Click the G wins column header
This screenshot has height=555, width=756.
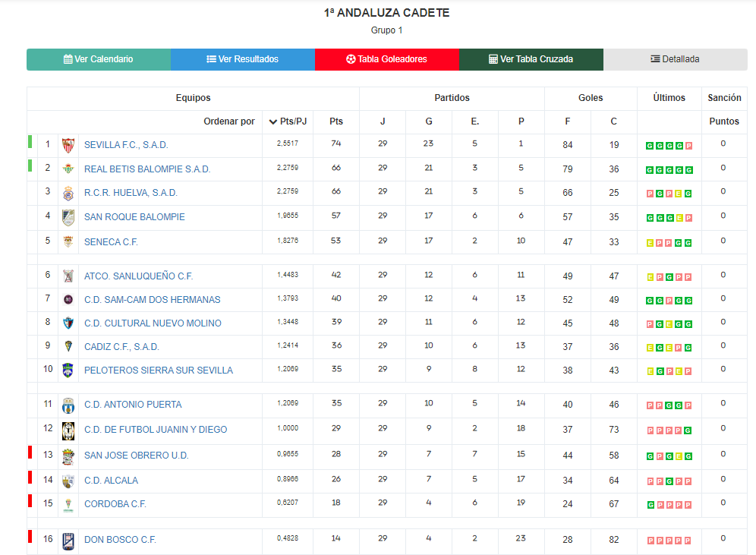click(429, 121)
